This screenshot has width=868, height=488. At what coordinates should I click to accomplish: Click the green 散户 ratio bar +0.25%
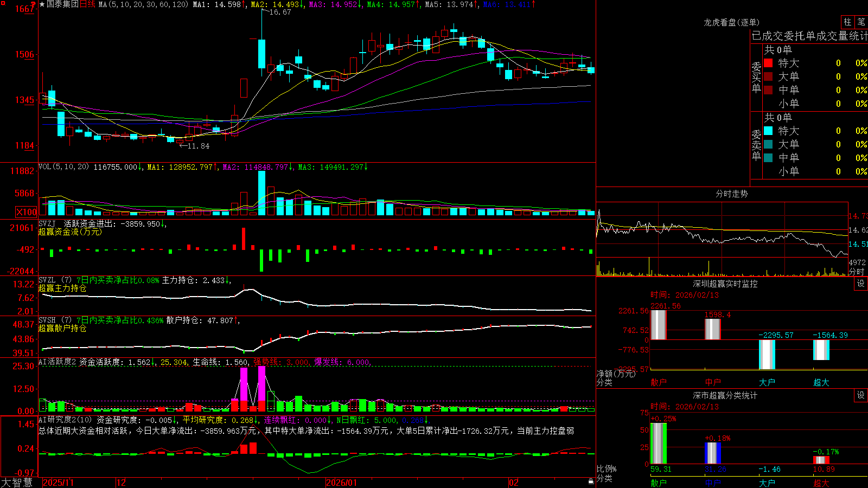(659, 444)
